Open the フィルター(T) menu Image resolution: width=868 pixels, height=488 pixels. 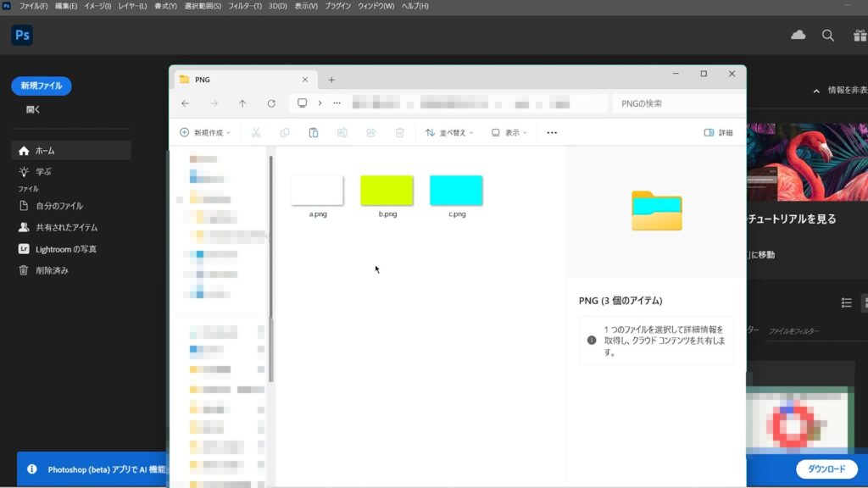[245, 6]
